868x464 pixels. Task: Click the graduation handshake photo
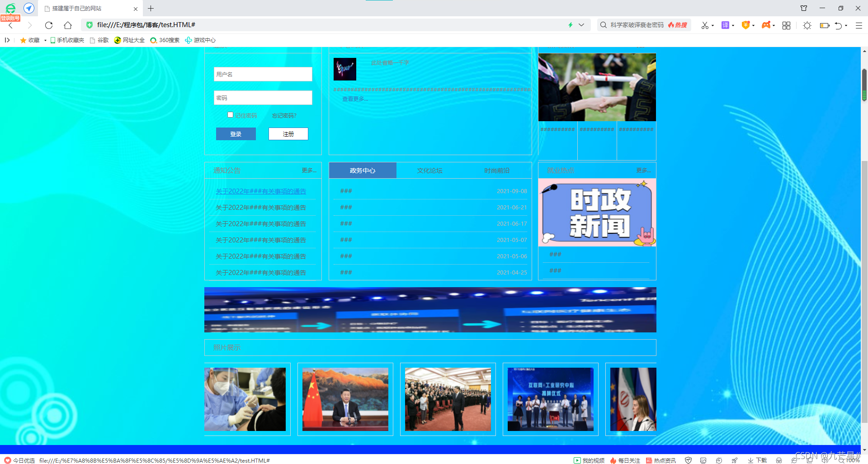(x=597, y=87)
